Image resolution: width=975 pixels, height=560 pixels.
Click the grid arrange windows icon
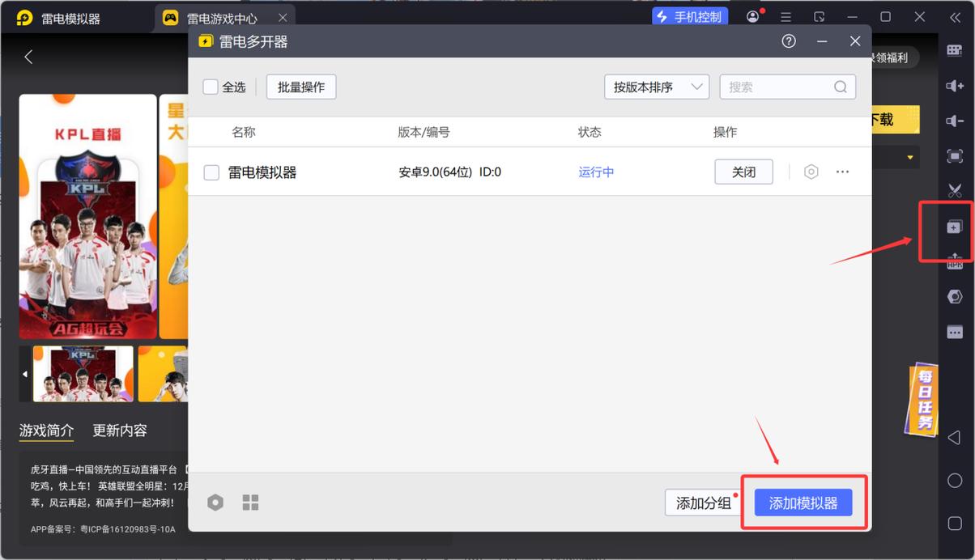click(x=250, y=503)
